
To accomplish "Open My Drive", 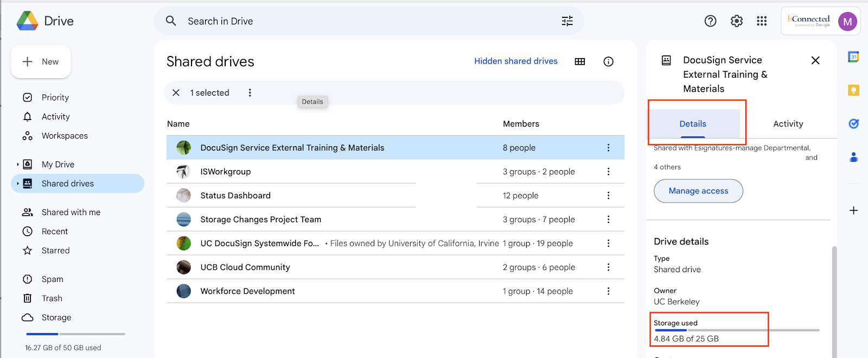I will click(x=58, y=165).
